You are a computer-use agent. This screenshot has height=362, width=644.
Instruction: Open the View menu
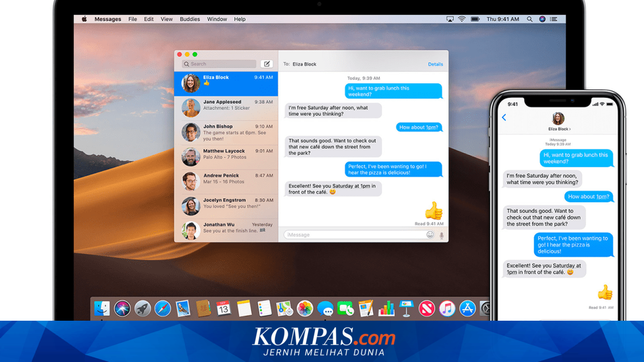click(x=167, y=19)
